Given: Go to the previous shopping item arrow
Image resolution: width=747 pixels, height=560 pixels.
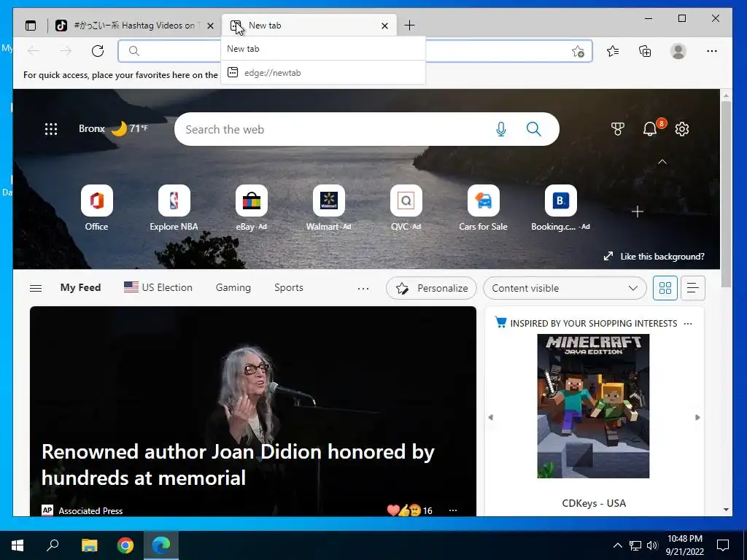Looking at the screenshot, I should pyautogui.click(x=490, y=417).
